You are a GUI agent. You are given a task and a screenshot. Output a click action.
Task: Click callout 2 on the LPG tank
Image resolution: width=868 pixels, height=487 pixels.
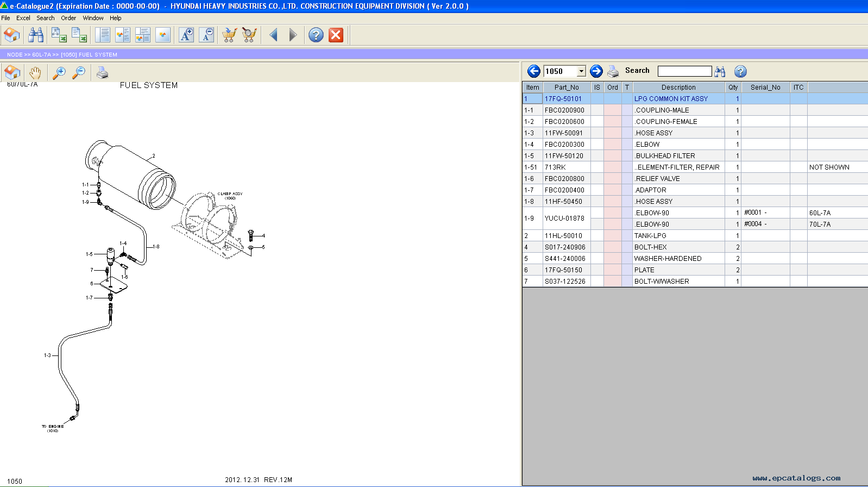click(x=154, y=156)
